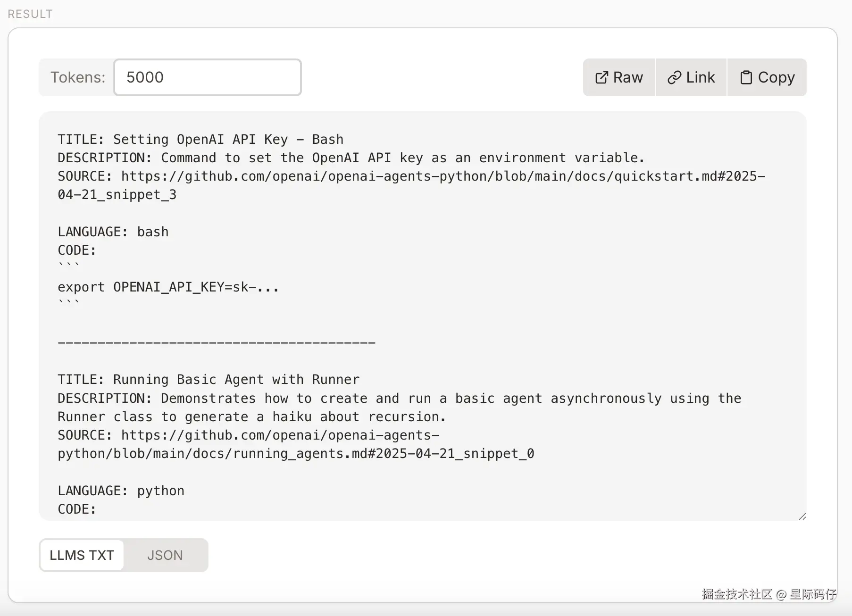Image resolution: width=852 pixels, height=616 pixels.
Task: Open the Raw output view
Action: click(x=619, y=78)
